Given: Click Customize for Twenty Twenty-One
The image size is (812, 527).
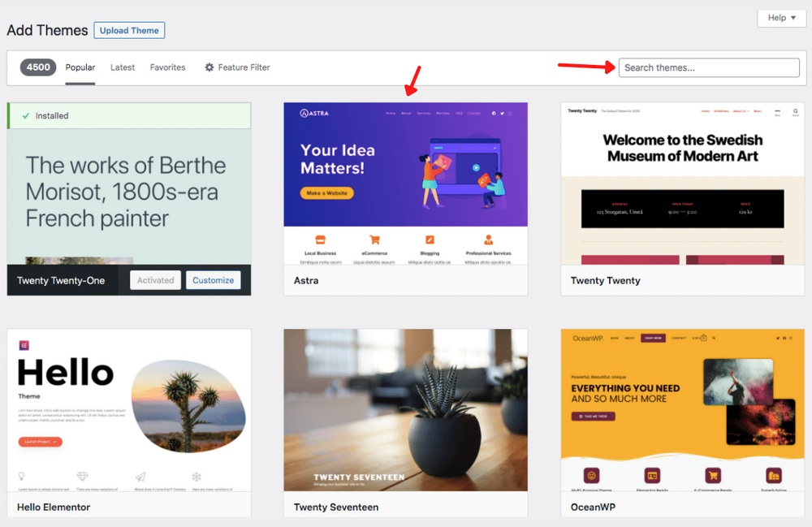Looking at the screenshot, I should tap(213, 280).
